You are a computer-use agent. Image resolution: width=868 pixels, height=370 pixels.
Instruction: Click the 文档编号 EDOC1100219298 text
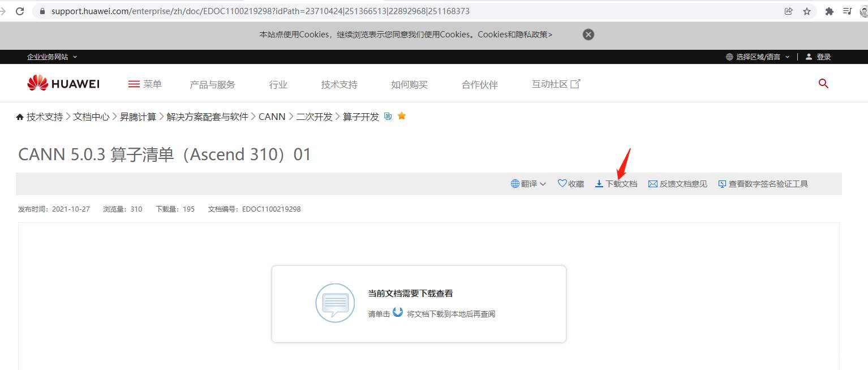point(255,209)
